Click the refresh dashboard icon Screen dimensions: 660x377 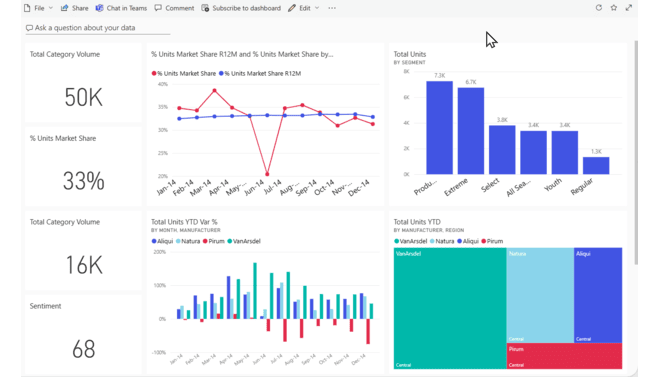click(x=599, y=8)
